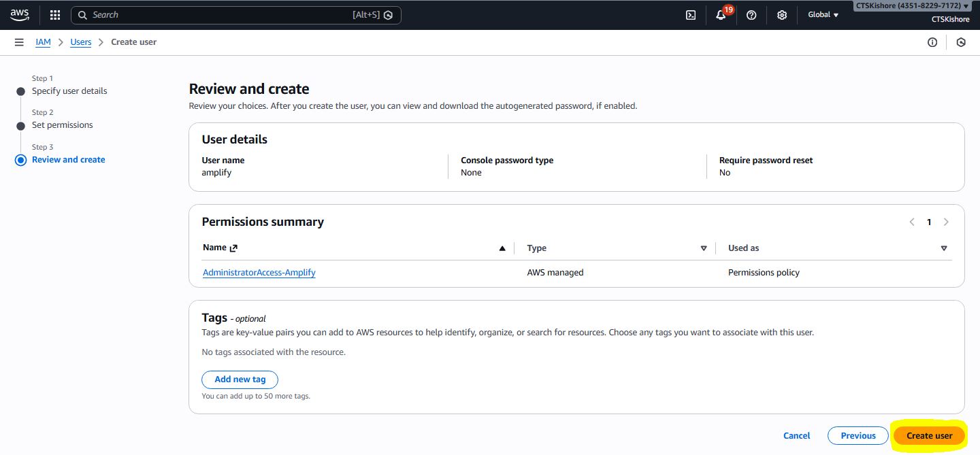This screenshot has height=455, width=980.
Task: Open the Users breadcrumb link
Action: click(81, 42)
